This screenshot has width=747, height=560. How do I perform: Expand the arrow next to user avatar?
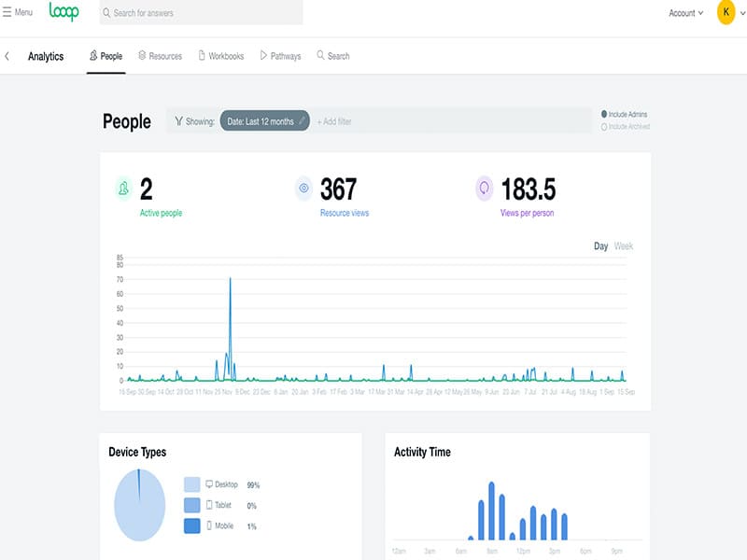click(x=741, y=13)
